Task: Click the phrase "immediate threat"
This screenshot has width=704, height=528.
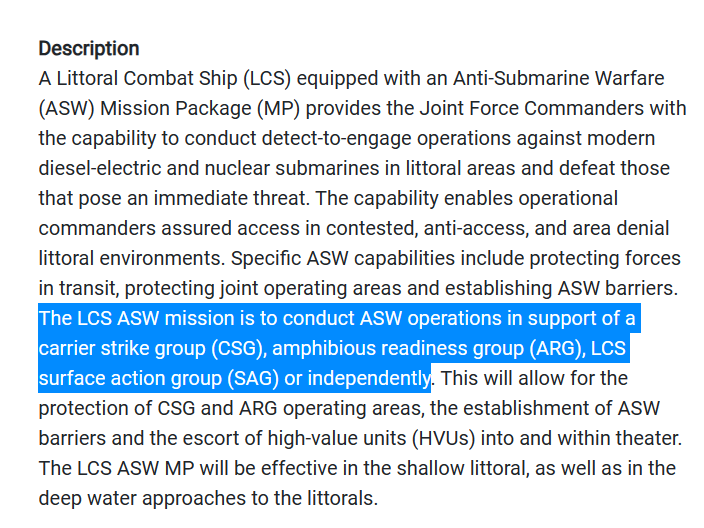Action: 231,199
